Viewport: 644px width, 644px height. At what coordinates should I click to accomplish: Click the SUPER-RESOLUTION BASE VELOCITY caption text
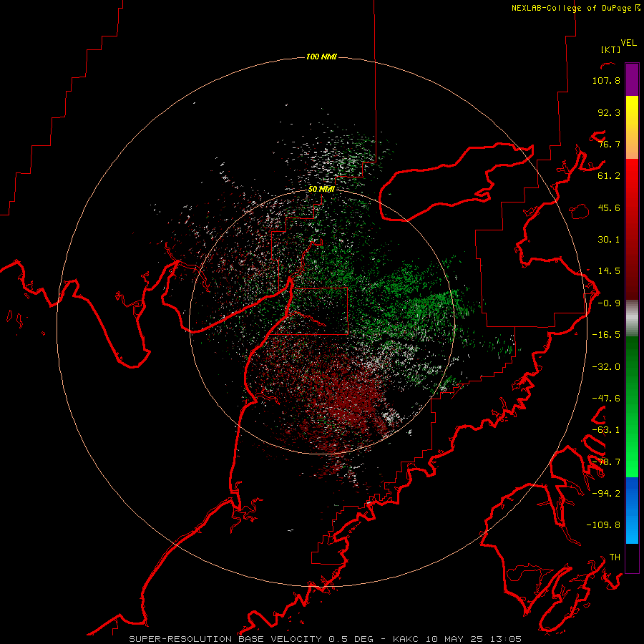[x=227, y=639]
